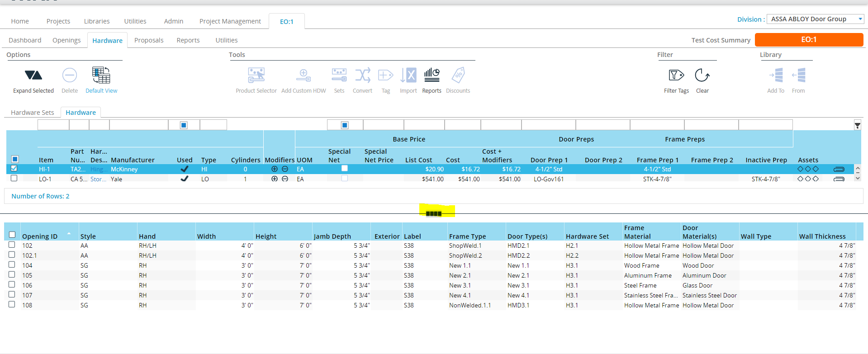868x354 pixels.
Task: Click minus modifier icon in LO-1 row
Action: coord(285,179)
